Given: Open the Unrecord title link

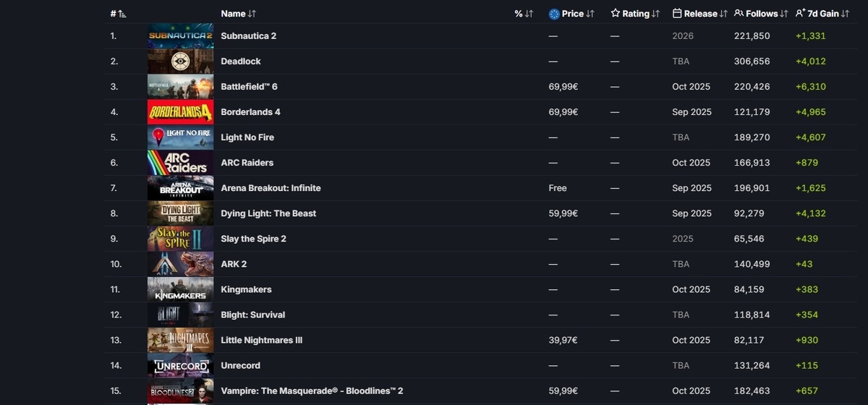Looking at the screenshot, I should (x=240, y=365).
